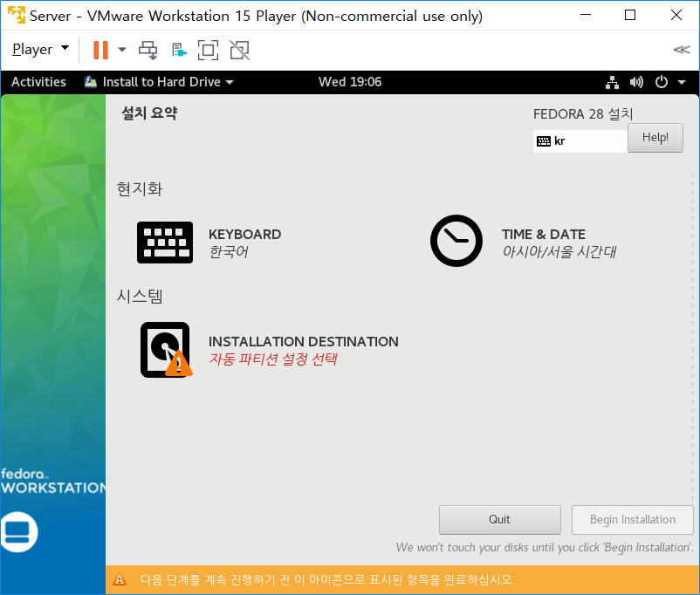Image resolution: width=700 pixels, height=595 pixels.
Task: Click the Quit button
Action: point(499,520)
